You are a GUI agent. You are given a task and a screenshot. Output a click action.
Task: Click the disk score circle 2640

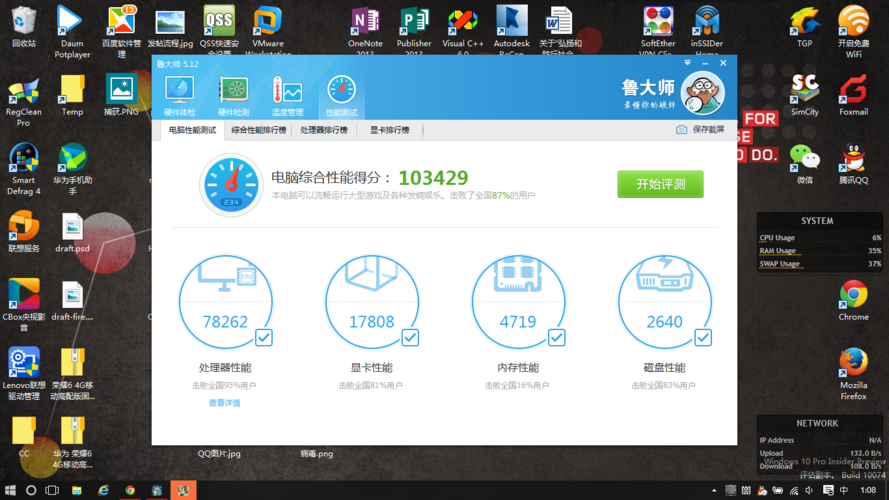664,302
